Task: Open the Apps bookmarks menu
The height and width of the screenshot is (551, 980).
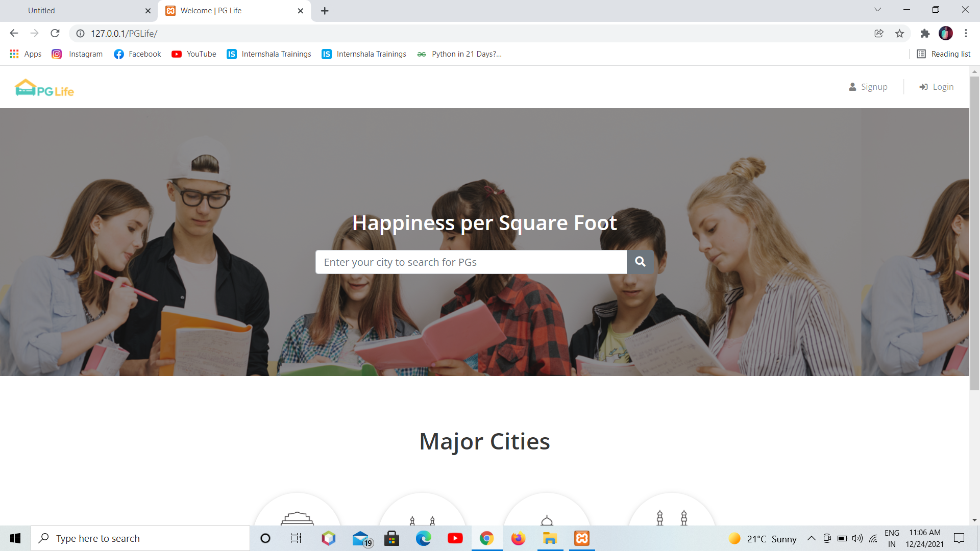Action: coord(25,54)
